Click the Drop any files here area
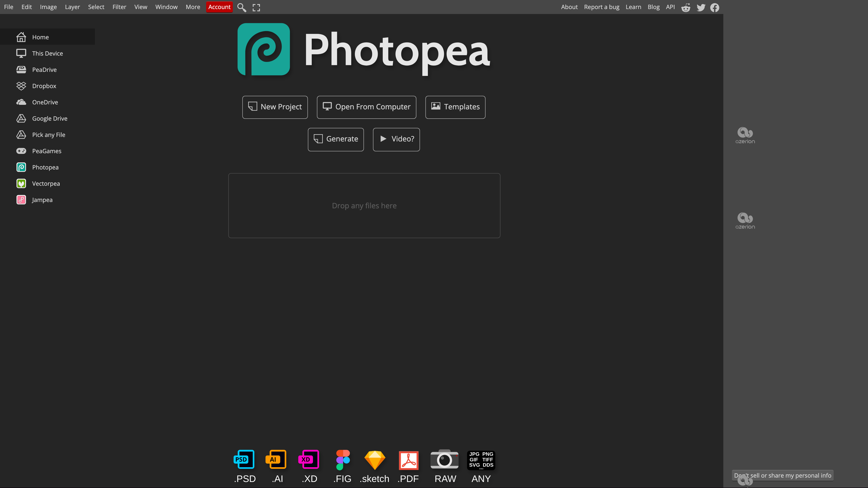The width and height of the screenshot is (868, 488). (x=364, y=205)
